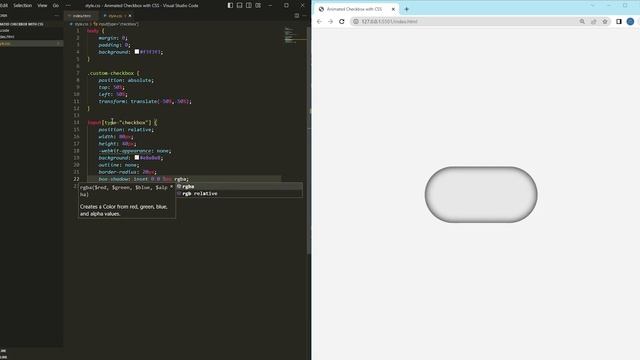
Task: Click the editor vertical scrollbar
Action: click(x=309, y=140)
